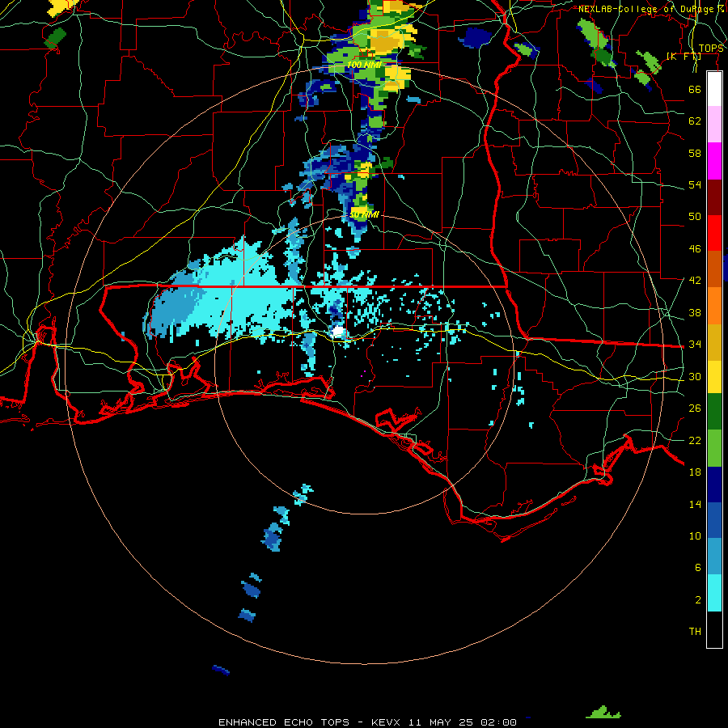The image size is (728, 728).
Task: Click the "50 NMI" range ring label
Action: point(365,214)
